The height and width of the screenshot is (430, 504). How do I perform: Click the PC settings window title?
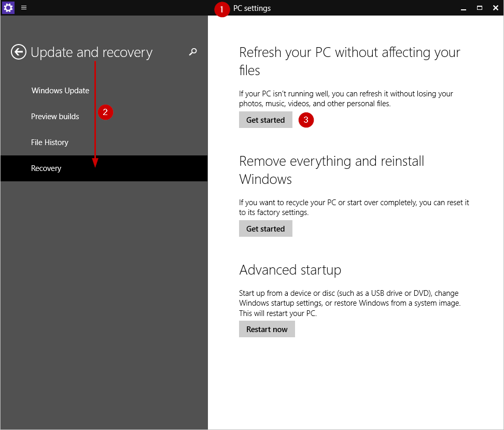click(x=251, y=8)
